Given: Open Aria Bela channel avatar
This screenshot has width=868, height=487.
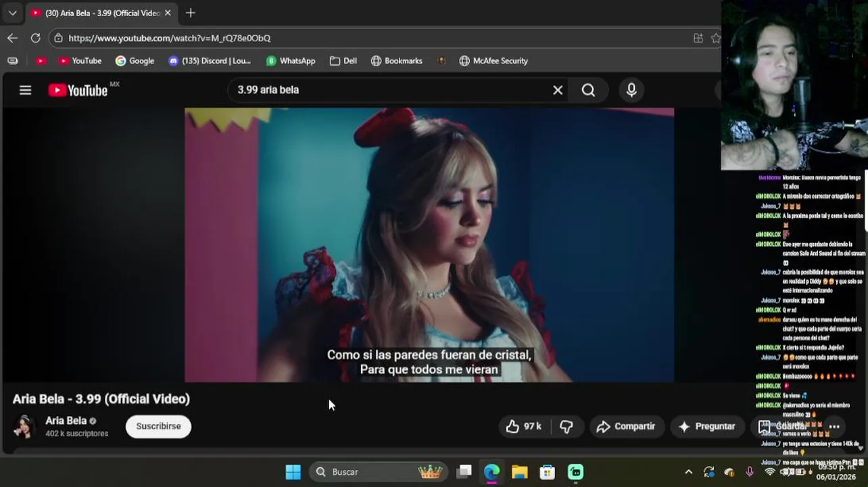Looking at the screenshot, I should click(x=24, y=426).
